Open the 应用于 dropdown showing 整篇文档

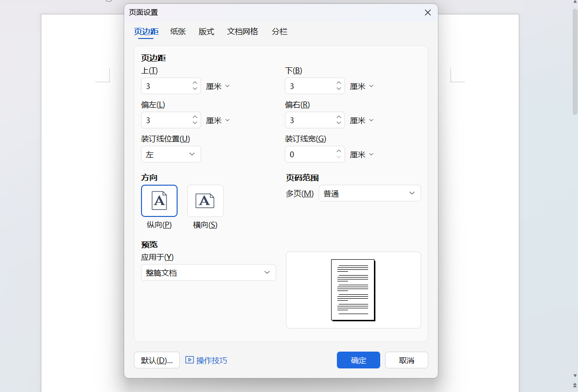tap(208, 272)
